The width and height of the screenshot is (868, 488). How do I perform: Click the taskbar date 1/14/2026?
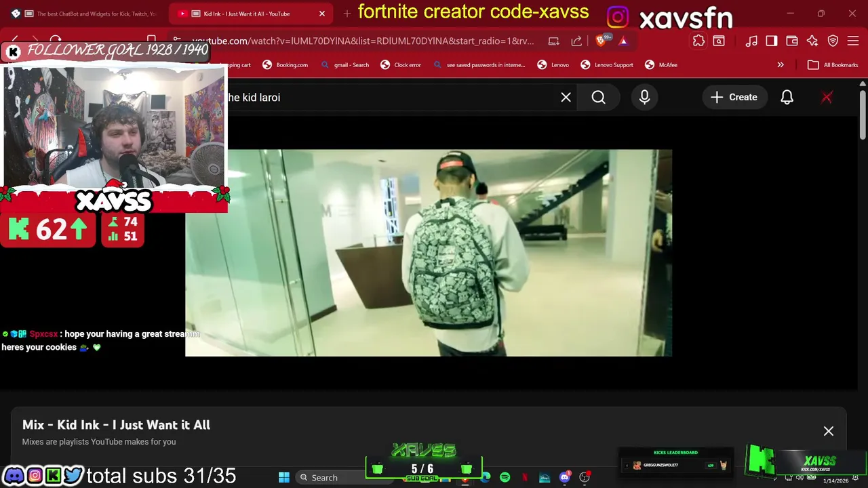836,481
